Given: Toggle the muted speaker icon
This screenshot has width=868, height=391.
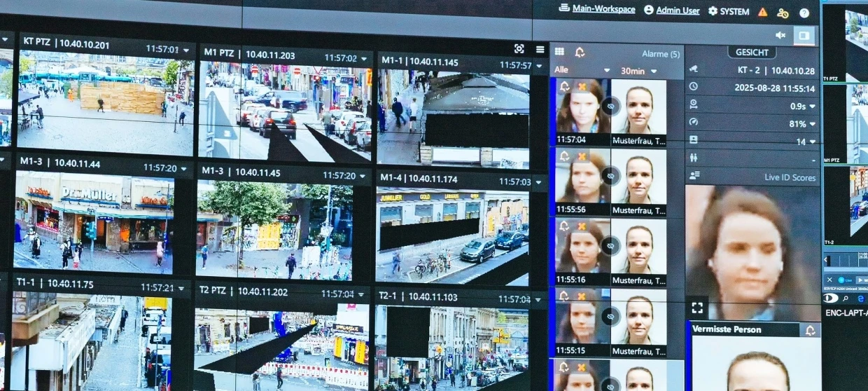Looking at the screenshot, I should [x=780, y=35].
